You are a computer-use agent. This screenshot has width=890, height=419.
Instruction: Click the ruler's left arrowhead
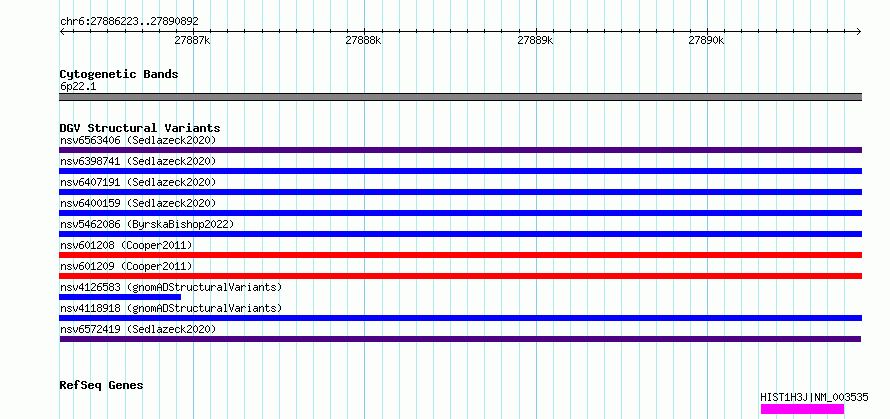tap(62, 32)
